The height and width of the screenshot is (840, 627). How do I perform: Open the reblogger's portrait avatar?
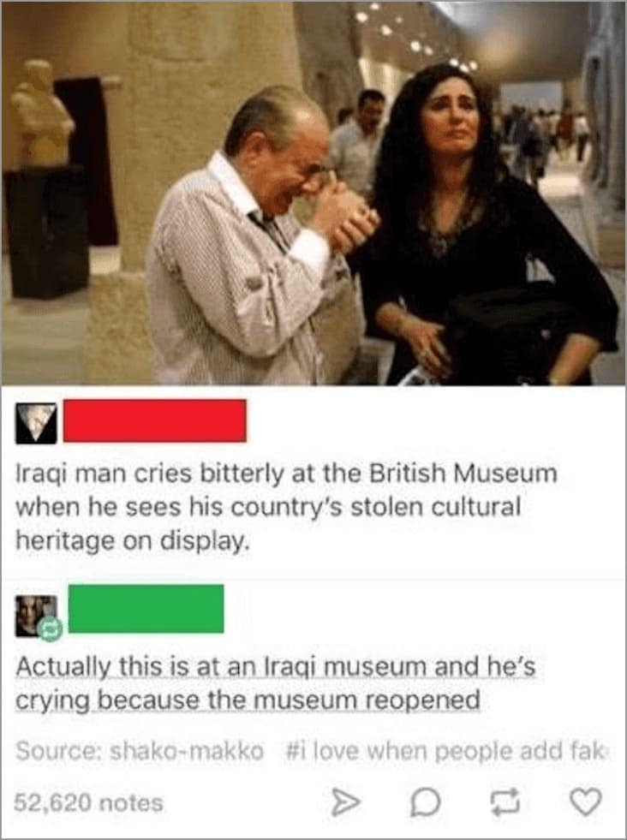pyautogui.click(x=36, y=616)
